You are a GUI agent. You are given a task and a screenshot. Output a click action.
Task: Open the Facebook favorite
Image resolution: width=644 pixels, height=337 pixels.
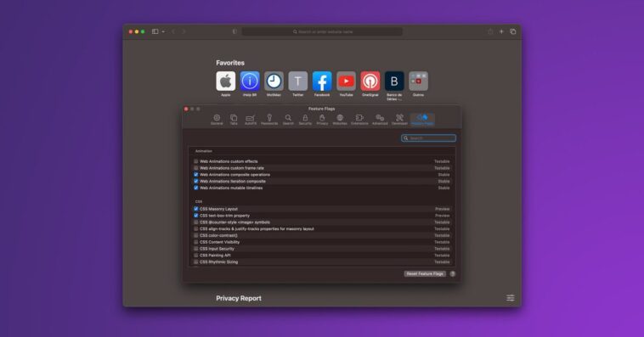(322, 81)
